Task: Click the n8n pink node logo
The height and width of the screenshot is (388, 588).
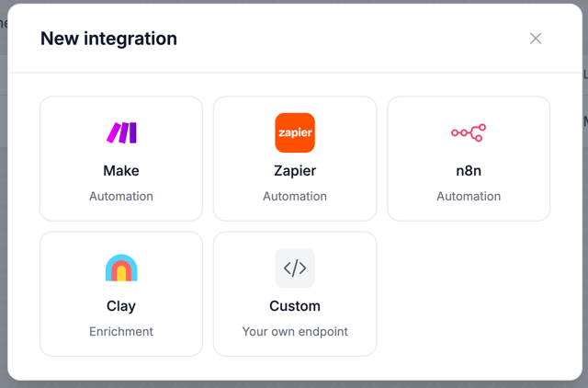Action: pos(469,132)
